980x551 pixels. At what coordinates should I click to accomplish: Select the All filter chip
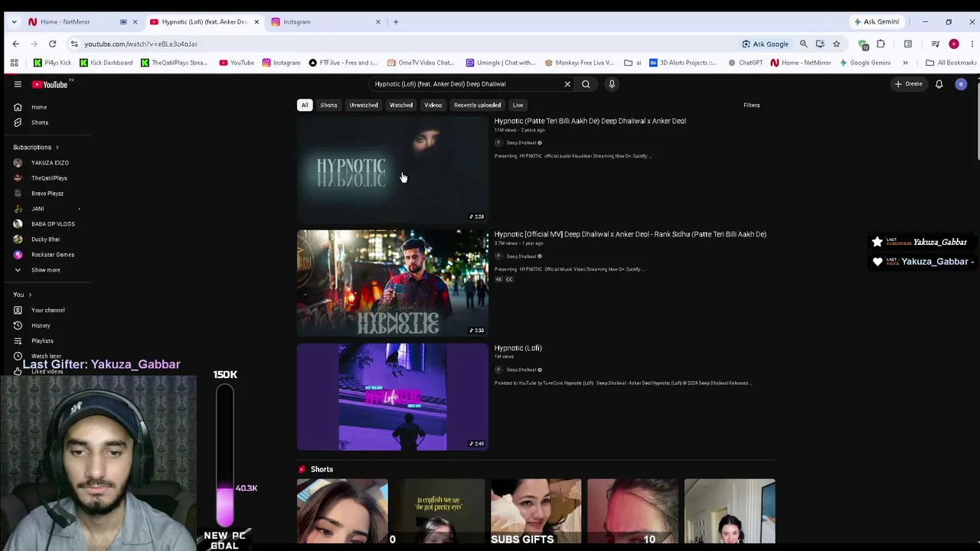(305, 105)
